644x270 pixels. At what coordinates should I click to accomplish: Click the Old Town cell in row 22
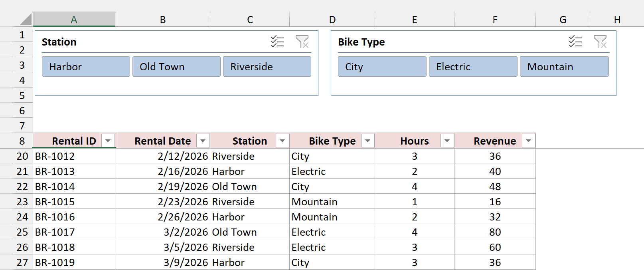(x=250, y=187)
